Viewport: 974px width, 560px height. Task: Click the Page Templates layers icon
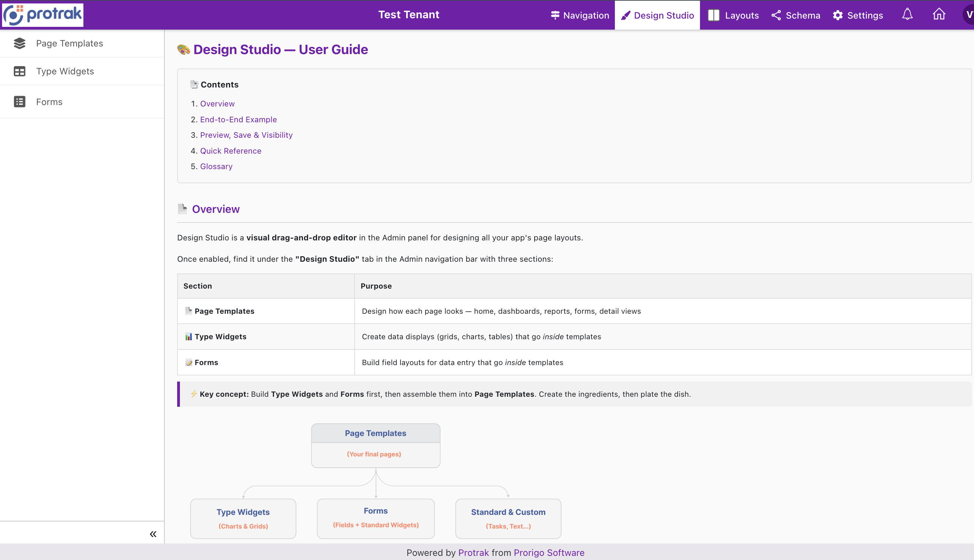click(20, 43)
